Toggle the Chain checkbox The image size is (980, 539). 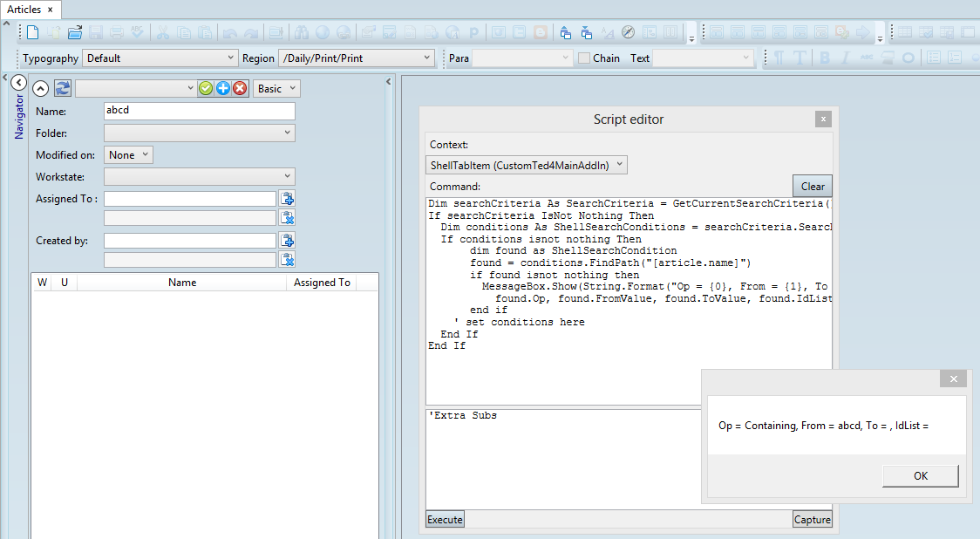coord(584,58)
